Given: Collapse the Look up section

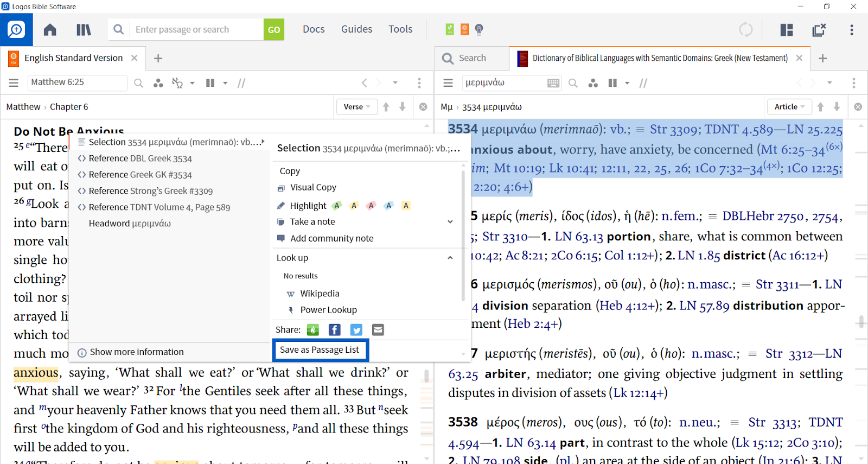Looking at the screenshot, I should tap(450, 258).
